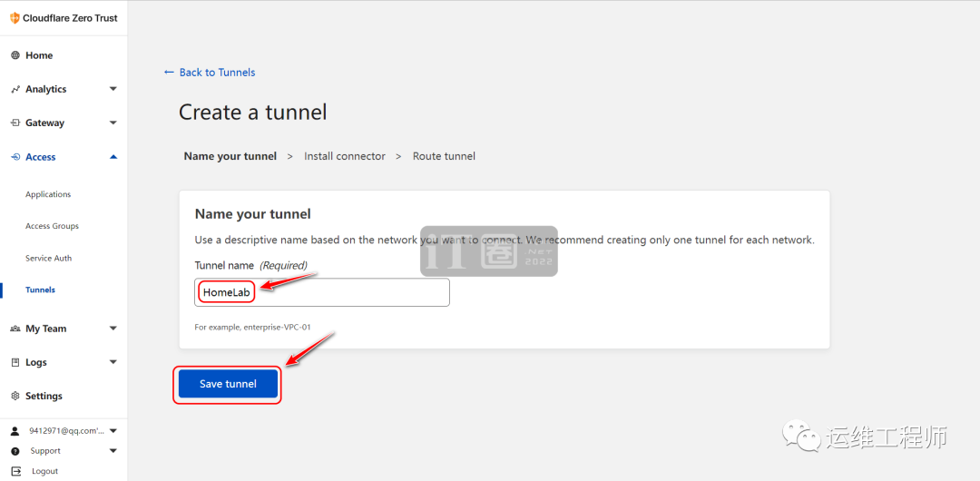
Task: Click the Gateway icon in sidebar
Action: pos(15,123)
